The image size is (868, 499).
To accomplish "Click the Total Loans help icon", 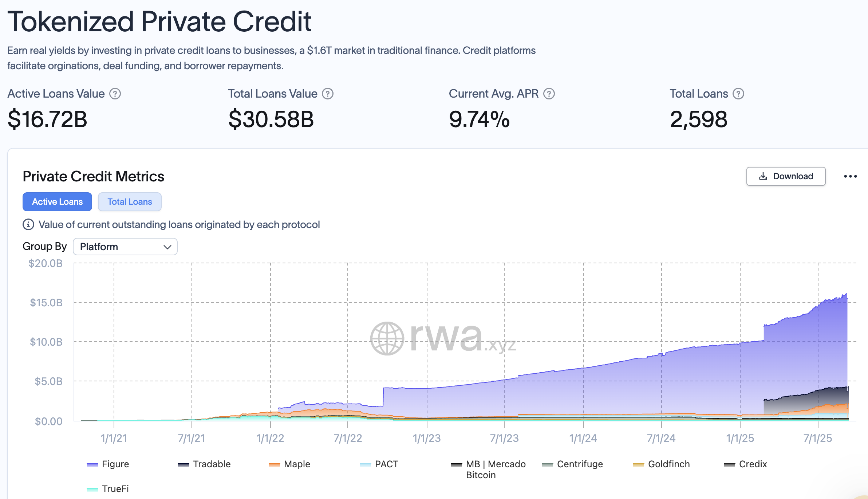I will pyautogui.click(x=738, y=94).
